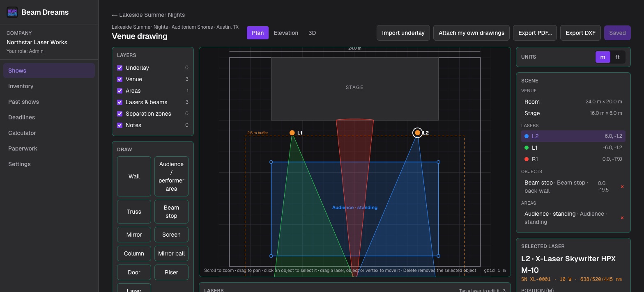
Task: Select the Room row in the Scene panel
Action: (x=573, y=102)
